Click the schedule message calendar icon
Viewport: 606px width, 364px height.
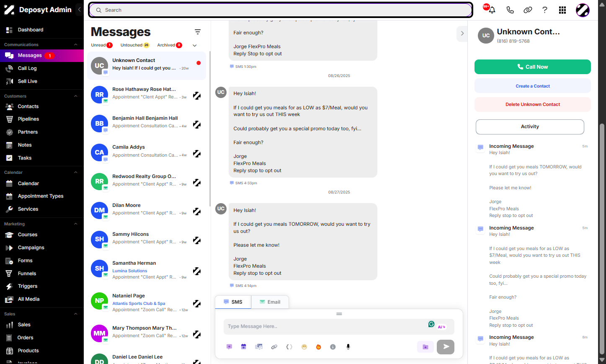tap(244, 347)
